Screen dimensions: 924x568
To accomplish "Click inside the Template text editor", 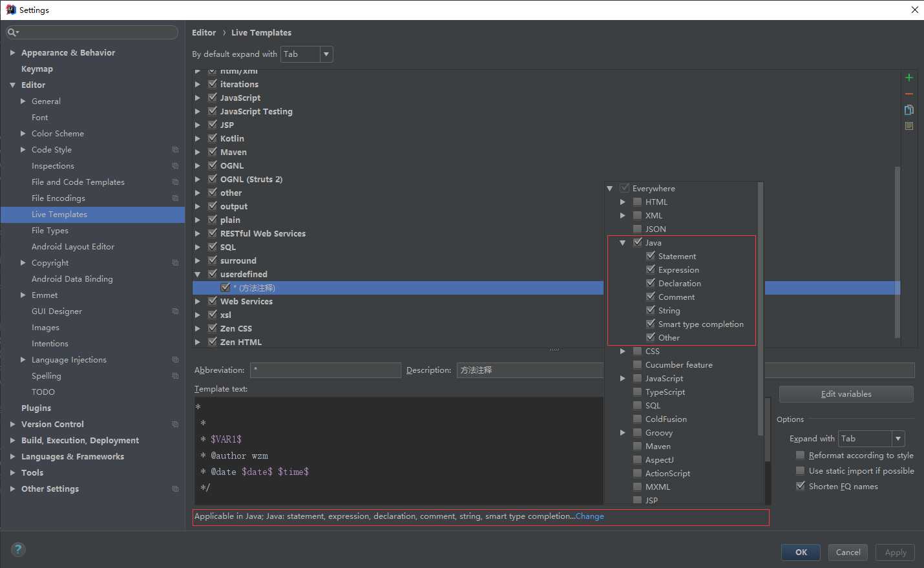I will [x=398, y=451].
